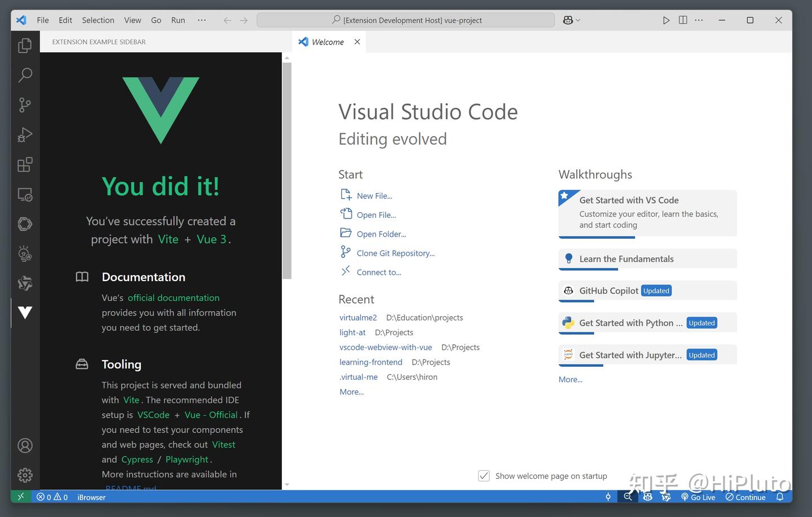This screenshot has height=517, width=812.
Task: Open the Search view in the activity bar
Action: pyautogui.click(x=25, y=75)
